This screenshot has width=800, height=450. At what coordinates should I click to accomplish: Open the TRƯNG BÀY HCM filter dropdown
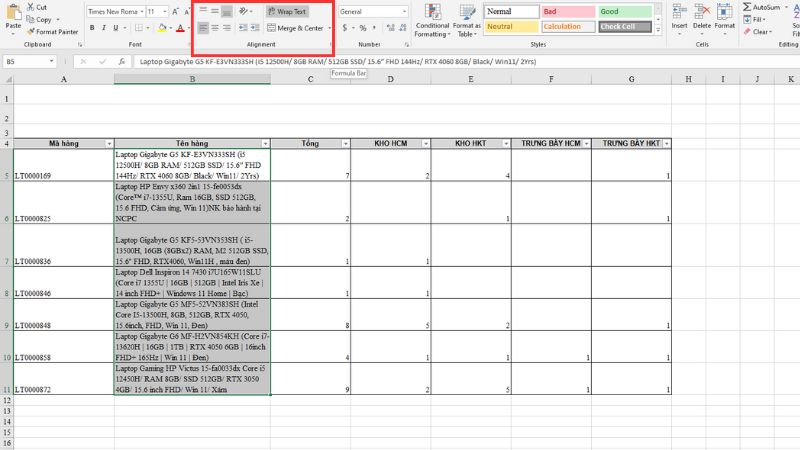(x=586, y=144)
